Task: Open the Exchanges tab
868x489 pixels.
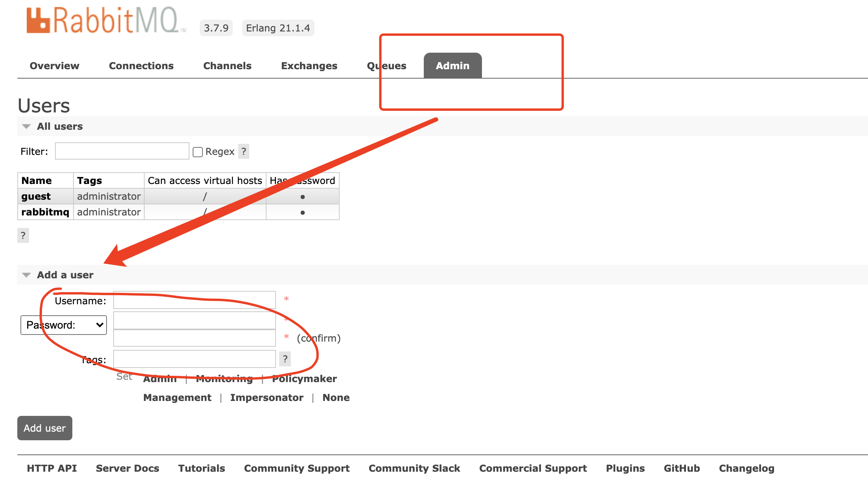Action: 309,66
